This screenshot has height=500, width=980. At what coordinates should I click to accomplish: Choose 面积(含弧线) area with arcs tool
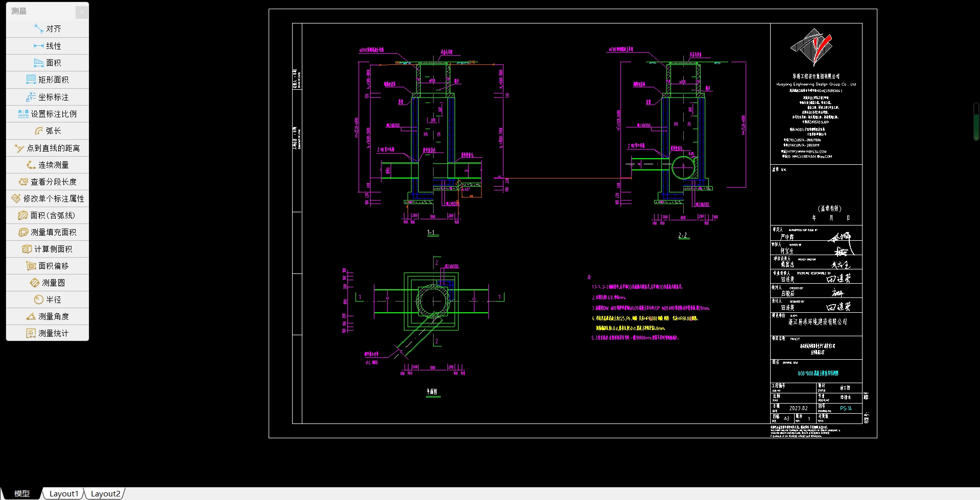click(47, 215)
